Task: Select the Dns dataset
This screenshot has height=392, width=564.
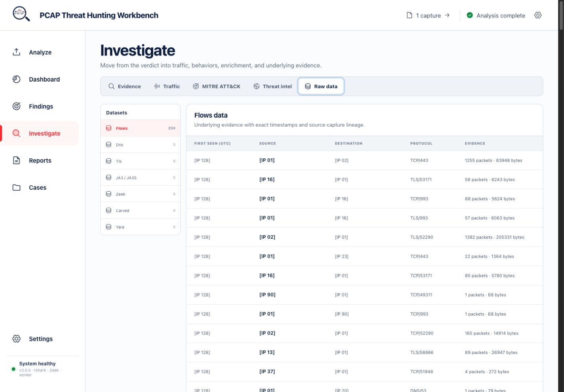Action: [141, 145]
